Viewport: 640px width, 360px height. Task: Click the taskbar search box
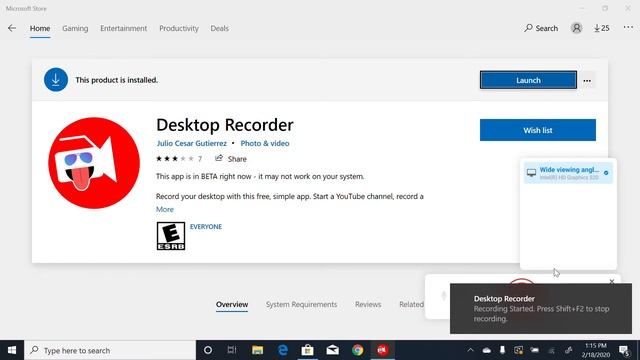(110, 350)
